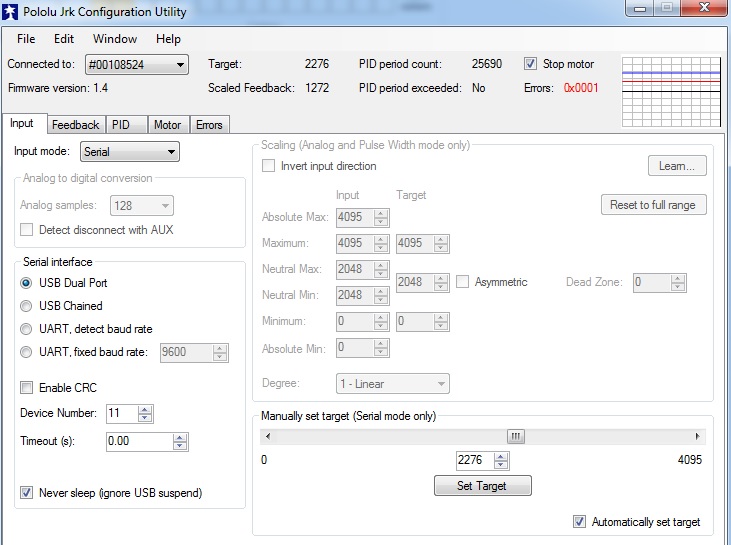This screenshot has height=545, width=731.
Task: Decrease Device Number with down arrow
Action: tap(145, 418)
